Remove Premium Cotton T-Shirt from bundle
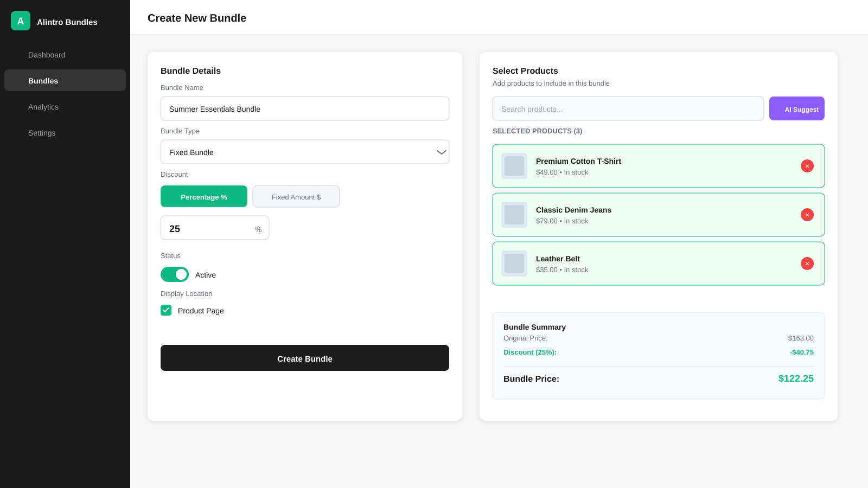Viewport: 868px width, 488px height. click(807, 166)
